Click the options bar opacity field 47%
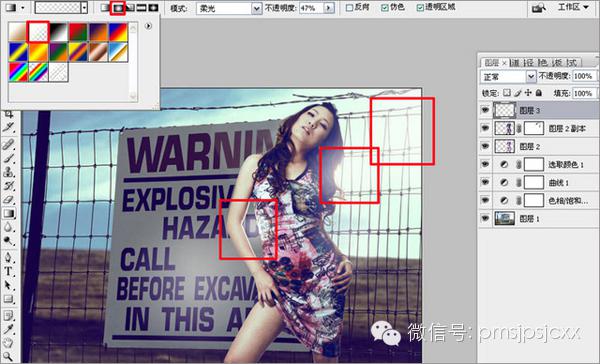This screenshot has width=600, height=364. (x=311, y=8)
